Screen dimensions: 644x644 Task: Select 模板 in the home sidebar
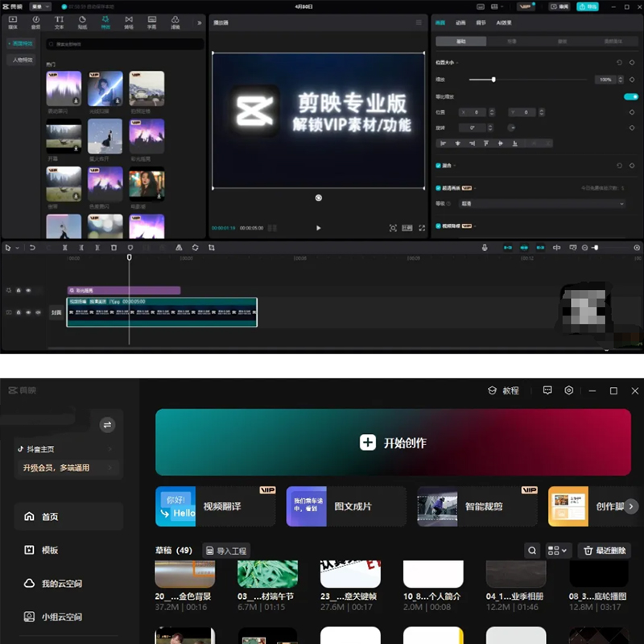(x=50, y=550)
